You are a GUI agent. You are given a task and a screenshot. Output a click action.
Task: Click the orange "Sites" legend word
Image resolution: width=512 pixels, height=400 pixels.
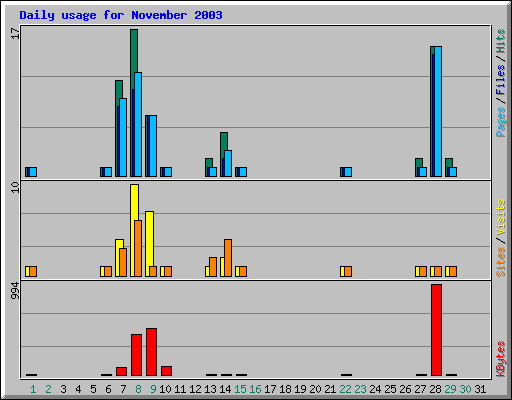click(x=501, y=262)
